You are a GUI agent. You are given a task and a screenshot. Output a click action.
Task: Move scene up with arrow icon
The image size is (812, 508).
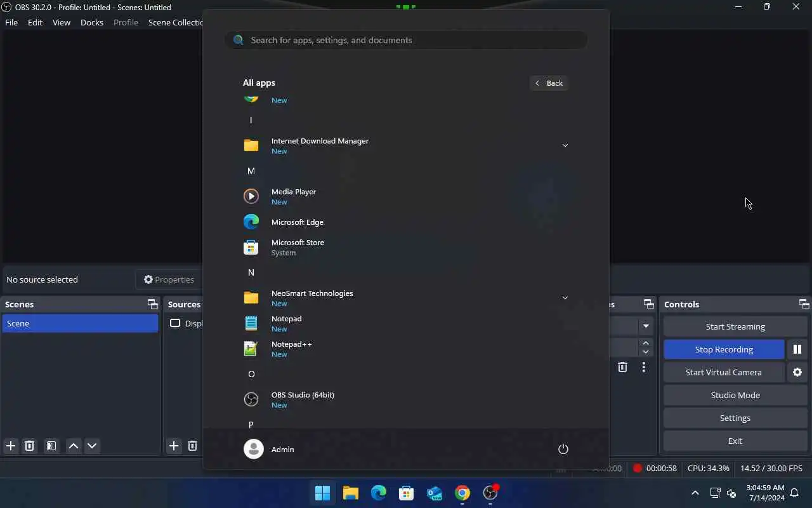pos(74,446)
